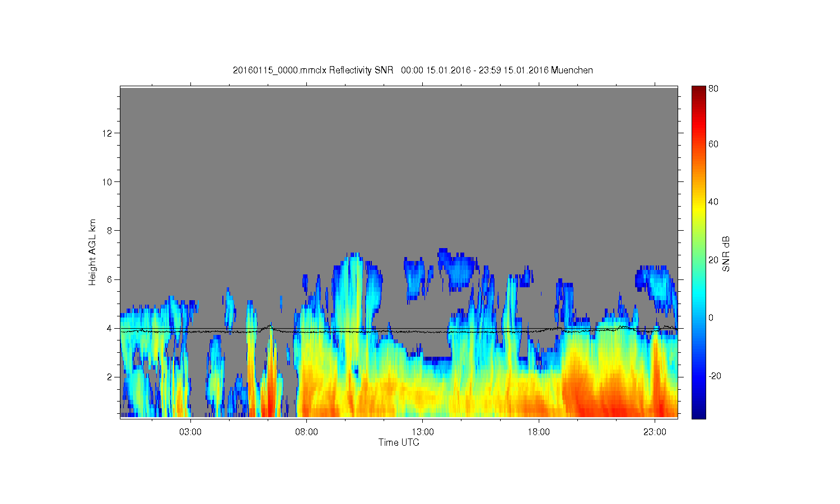840x504 pixels.
Task: Click the height tick label '10'
Action: pos(108,181)
